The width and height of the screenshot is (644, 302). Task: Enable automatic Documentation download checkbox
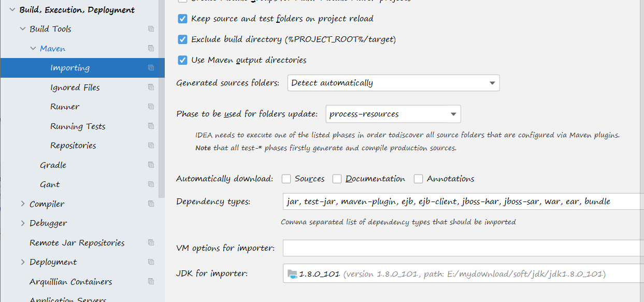337,179
